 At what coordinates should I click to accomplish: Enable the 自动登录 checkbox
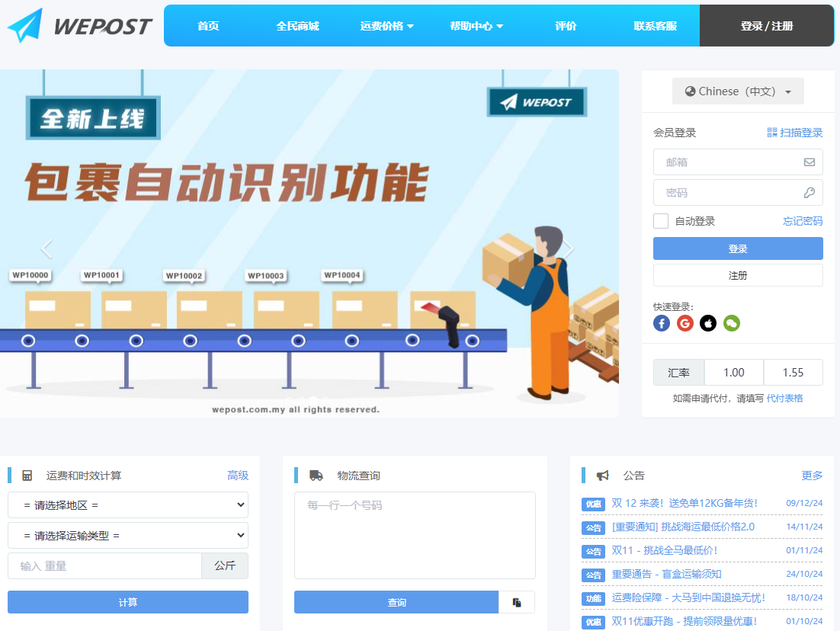pos(661,221)
